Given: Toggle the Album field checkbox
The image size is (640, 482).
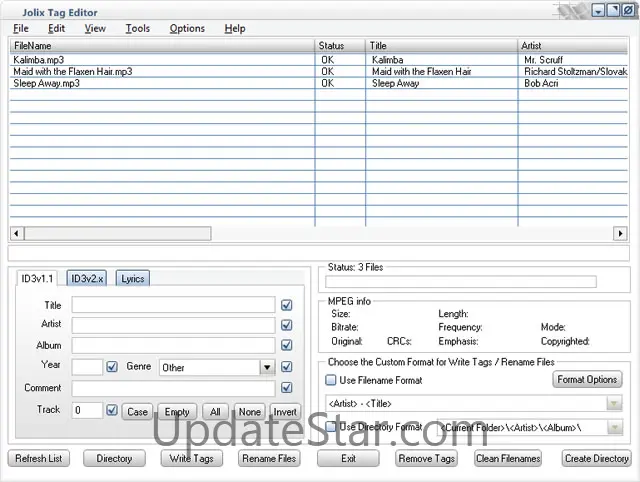Looking at the screenshot, I should pos(287,345).
